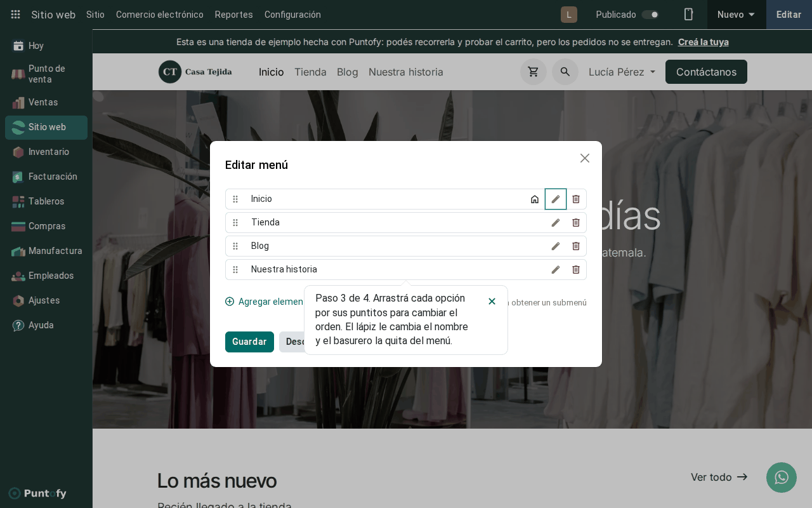812x508 pixels.
Task: Remove the Tienda menu item
Action: (x=576, y=222)
